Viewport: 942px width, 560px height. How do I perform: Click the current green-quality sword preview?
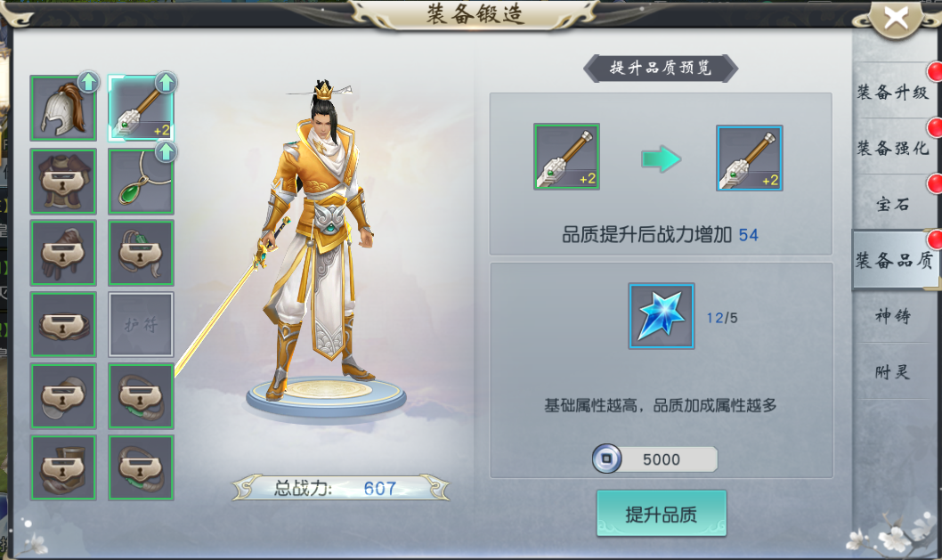click(566, 157)
